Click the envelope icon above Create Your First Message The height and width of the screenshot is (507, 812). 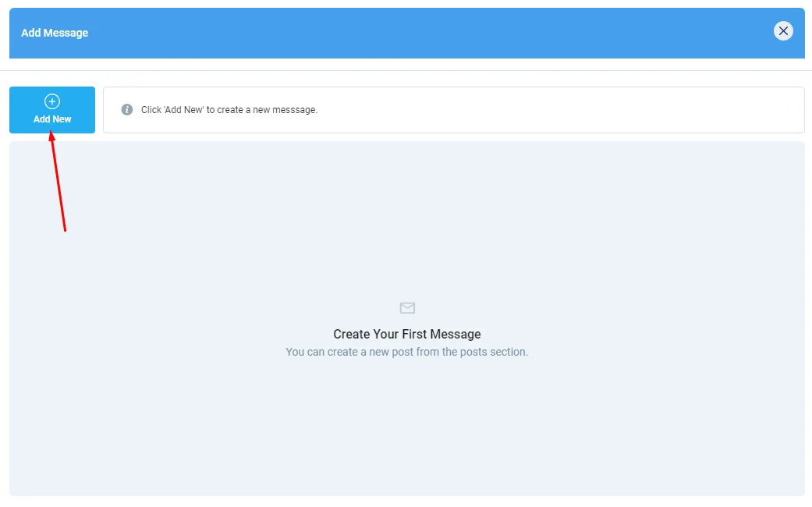(407, 308)
